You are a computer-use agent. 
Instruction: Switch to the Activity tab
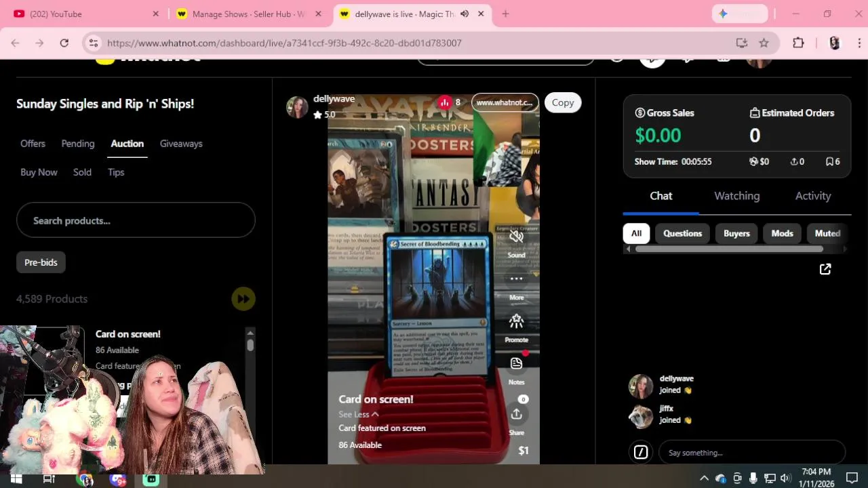813,196
